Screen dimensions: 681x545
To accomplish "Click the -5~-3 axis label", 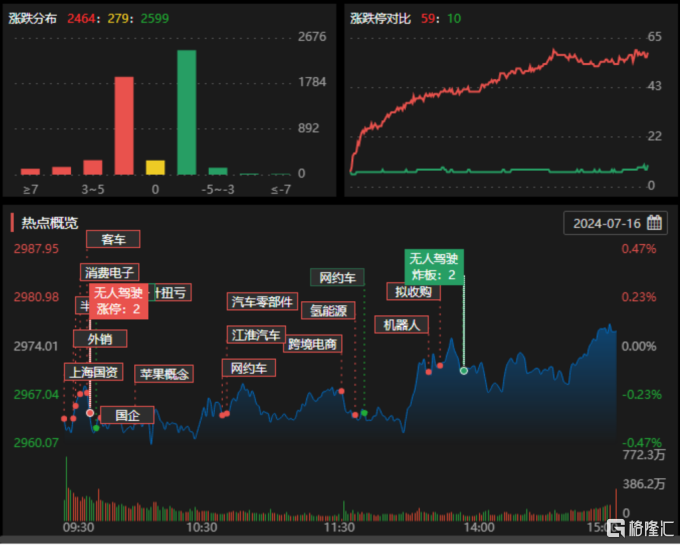I will pyautogui.click(x=218, y=189).
